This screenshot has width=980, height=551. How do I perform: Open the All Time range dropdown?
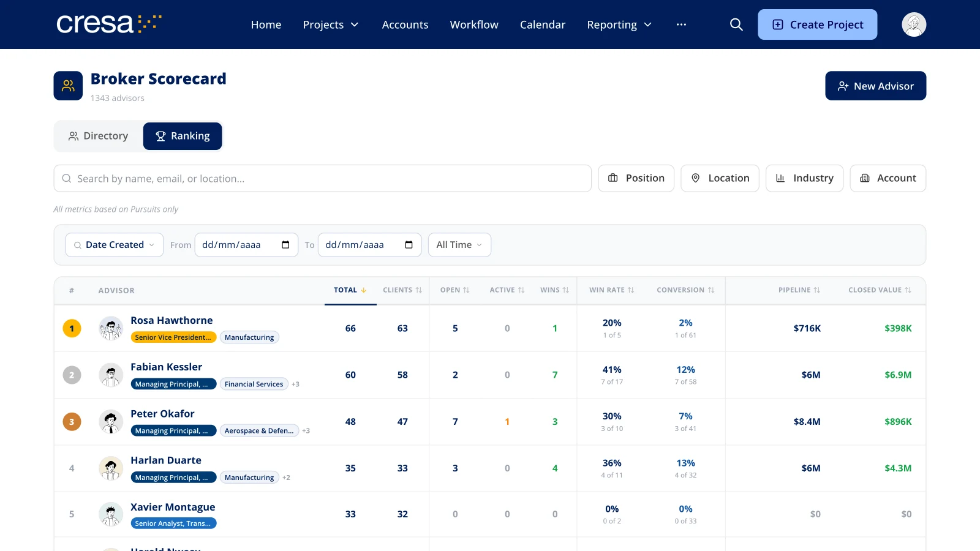pyautogui.click(x=459, y=245)
